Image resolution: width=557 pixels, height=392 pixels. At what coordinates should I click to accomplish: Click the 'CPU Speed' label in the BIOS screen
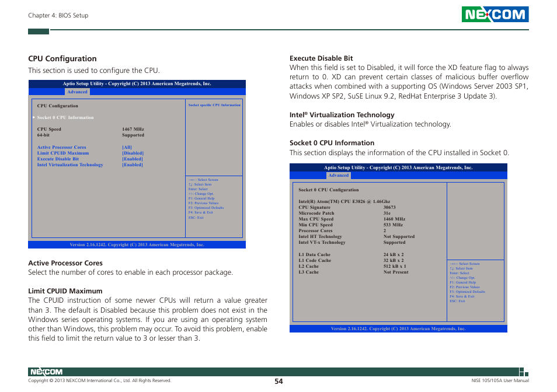click(x=49, y=129)
